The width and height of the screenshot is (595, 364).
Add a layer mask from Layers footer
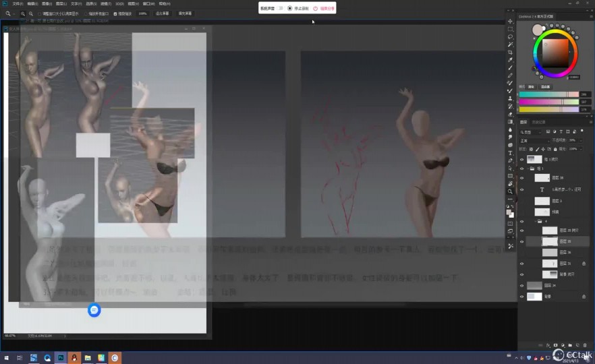click(x=555, y=345)
